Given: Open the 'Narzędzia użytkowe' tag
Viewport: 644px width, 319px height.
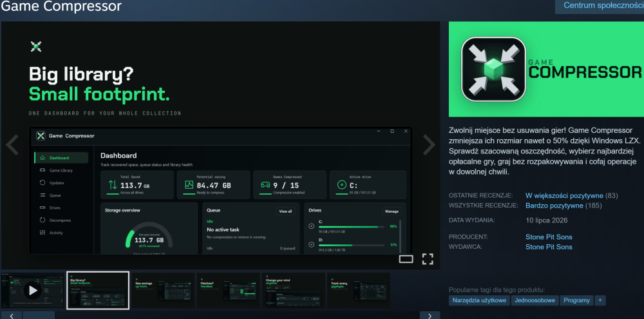Looking at the screenshot, I should click(479, 300).
